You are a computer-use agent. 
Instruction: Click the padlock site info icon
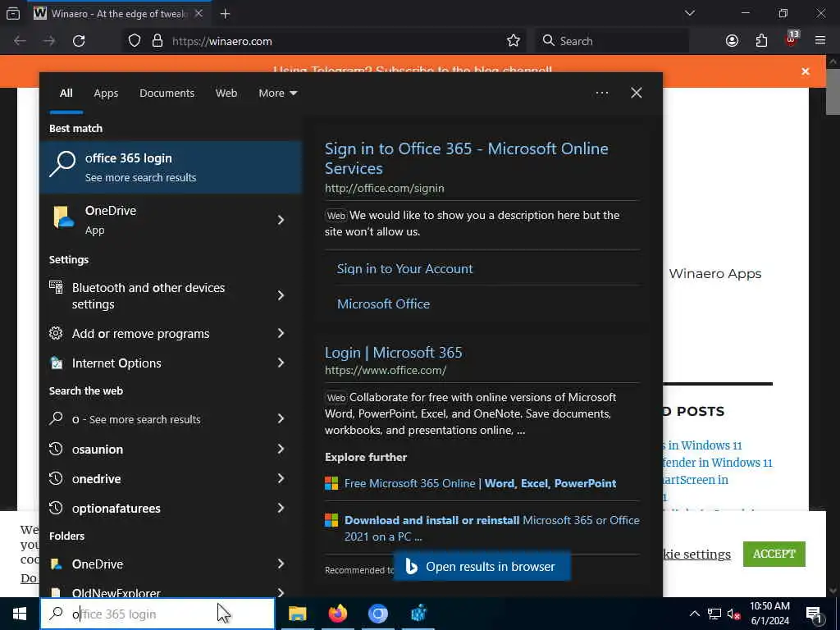[x=157, y=41]
